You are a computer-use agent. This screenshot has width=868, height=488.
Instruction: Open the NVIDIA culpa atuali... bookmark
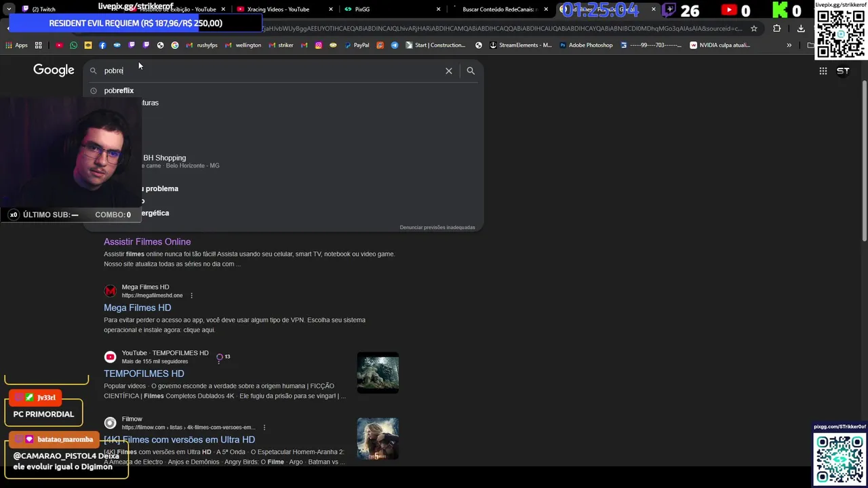(719, 45)
